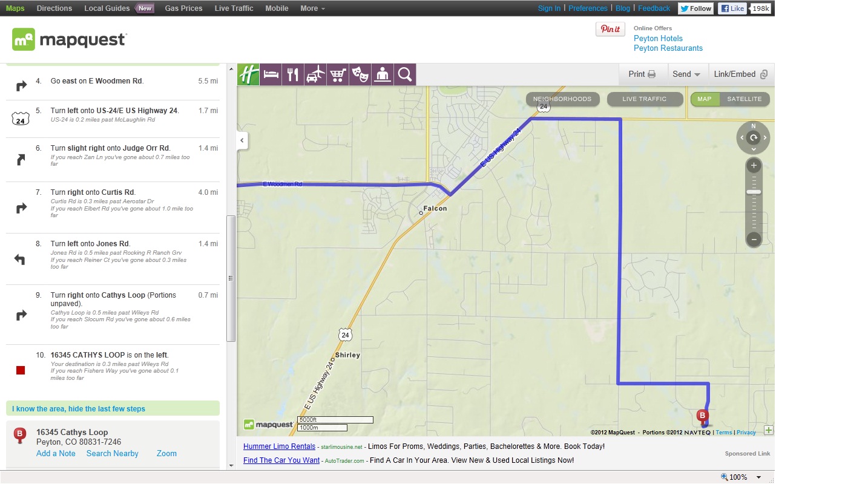The width and height of the screenshot is (868, 484).
Task: Zoom in with the map plus button
Action: pos(754,166)
